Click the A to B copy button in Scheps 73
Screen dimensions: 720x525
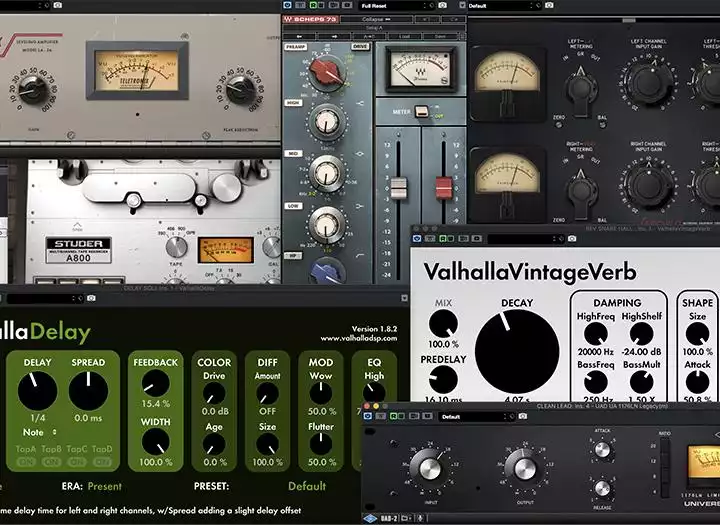[x=369, y=36]
